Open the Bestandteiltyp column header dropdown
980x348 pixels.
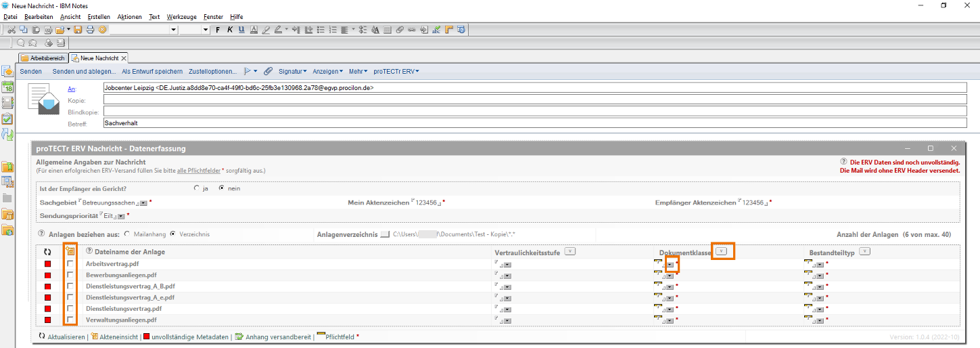click(x=864, y=251)
